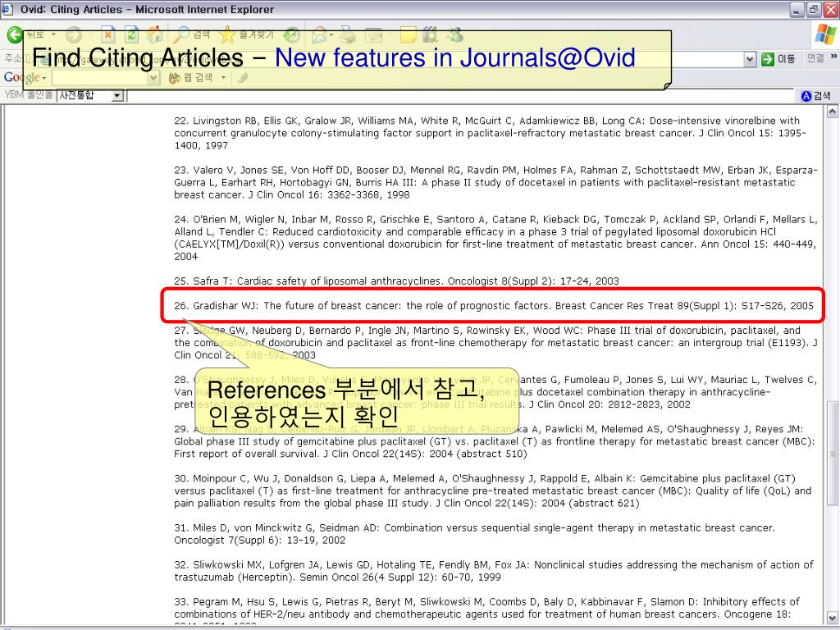Open the address bar URL dropdown

tap(750, 59)
